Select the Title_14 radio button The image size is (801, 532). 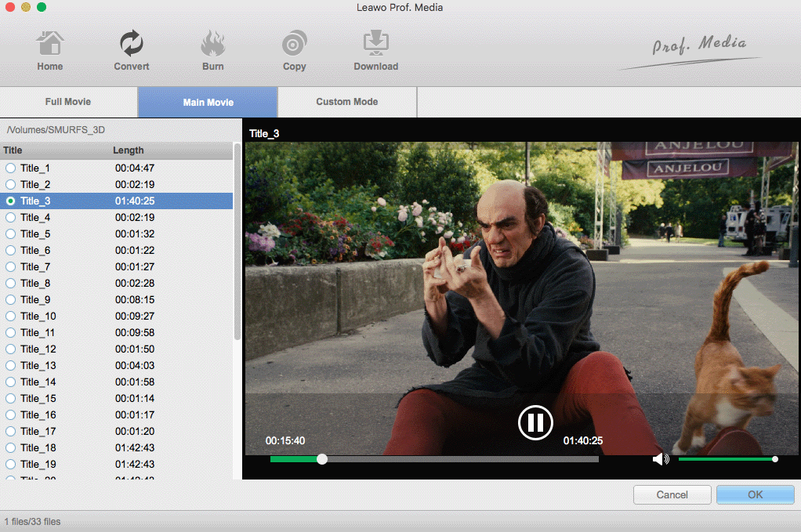[11, 382]
